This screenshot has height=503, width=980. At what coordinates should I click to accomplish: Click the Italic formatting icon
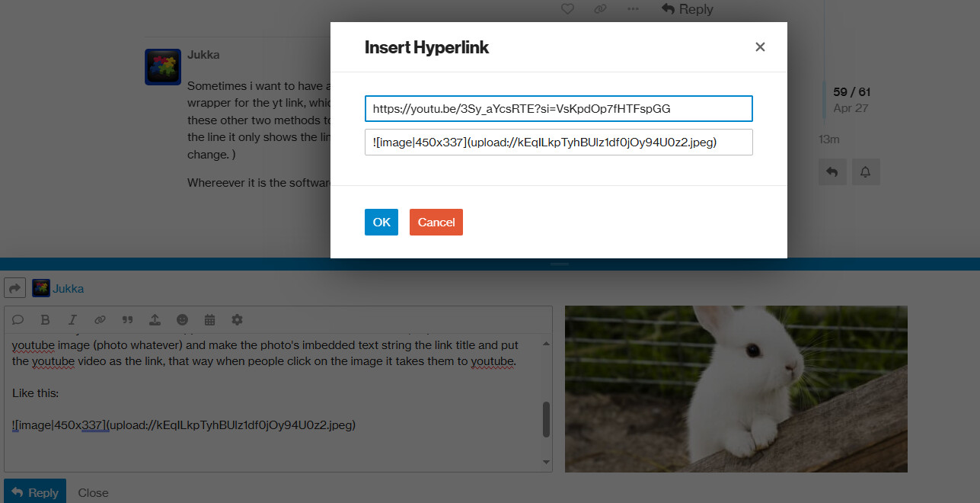[x=72, y=319]
